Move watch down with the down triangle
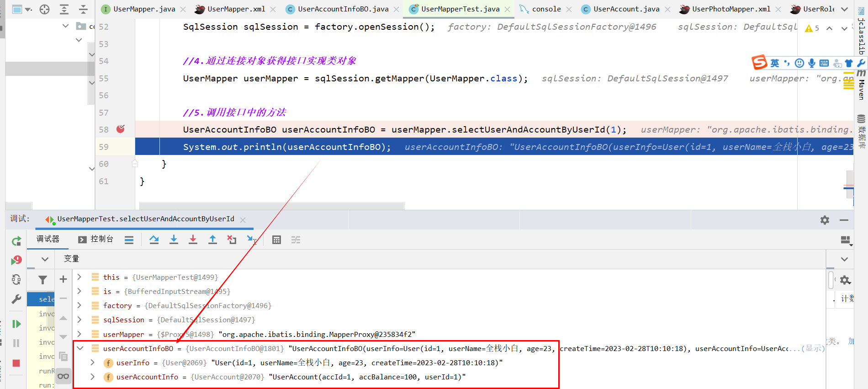 pyautogui.click(x=63, y=337)
